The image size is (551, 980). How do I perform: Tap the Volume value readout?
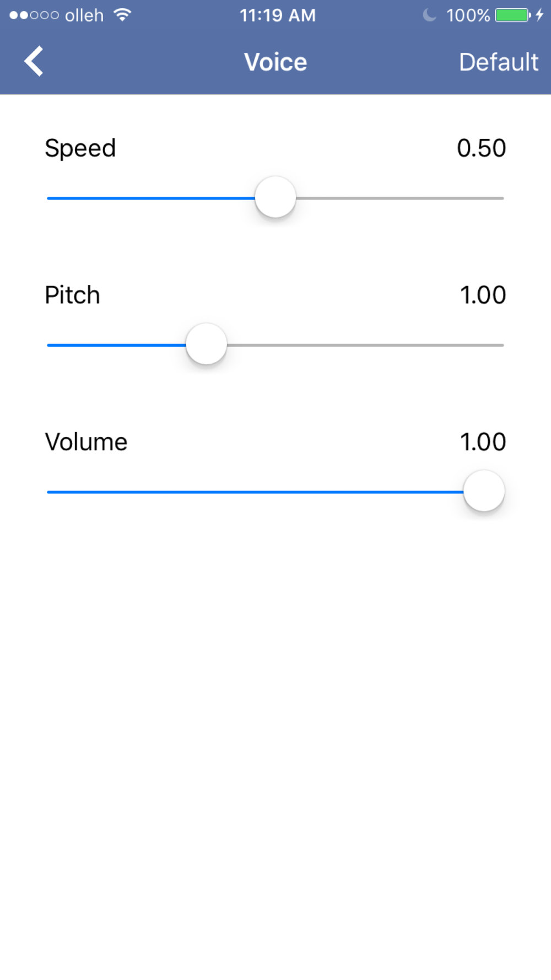483,442
